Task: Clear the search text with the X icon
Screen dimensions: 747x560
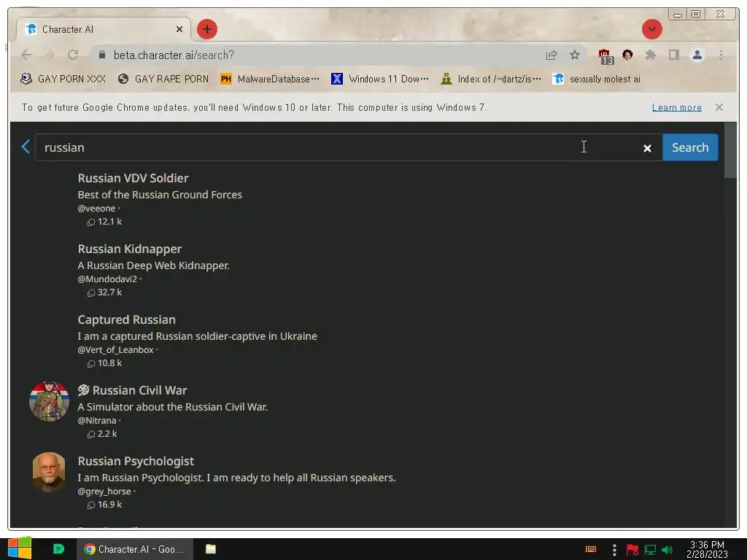Action: [647, 148]
